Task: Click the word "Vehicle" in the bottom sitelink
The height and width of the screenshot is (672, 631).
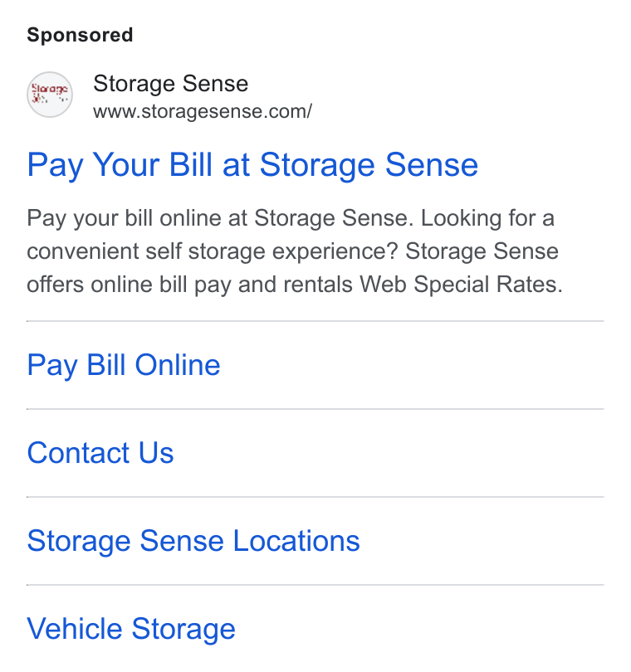Action: pos(75,628)
